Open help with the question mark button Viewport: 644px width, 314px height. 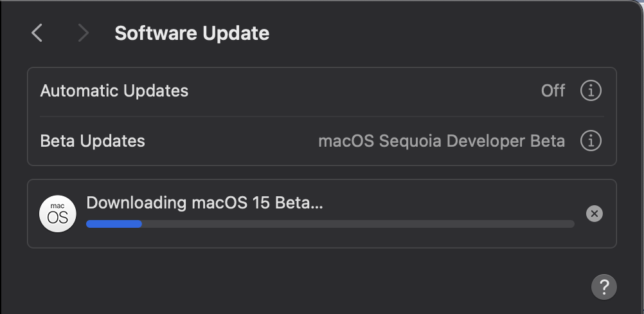point(604,286)
